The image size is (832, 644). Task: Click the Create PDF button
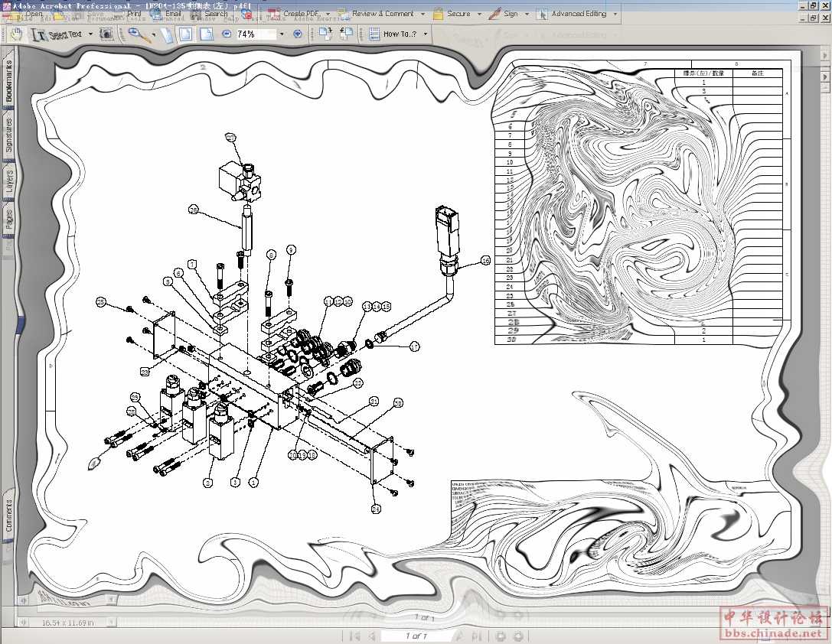(x=295, y=14)
